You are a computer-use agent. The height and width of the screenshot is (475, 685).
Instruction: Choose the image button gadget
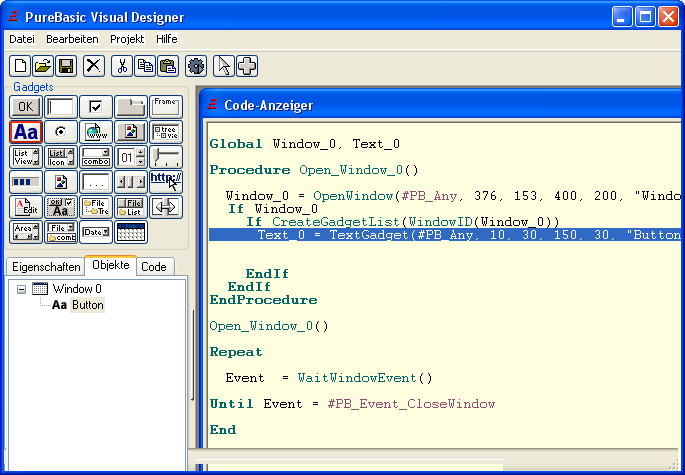tap(131, 132)
